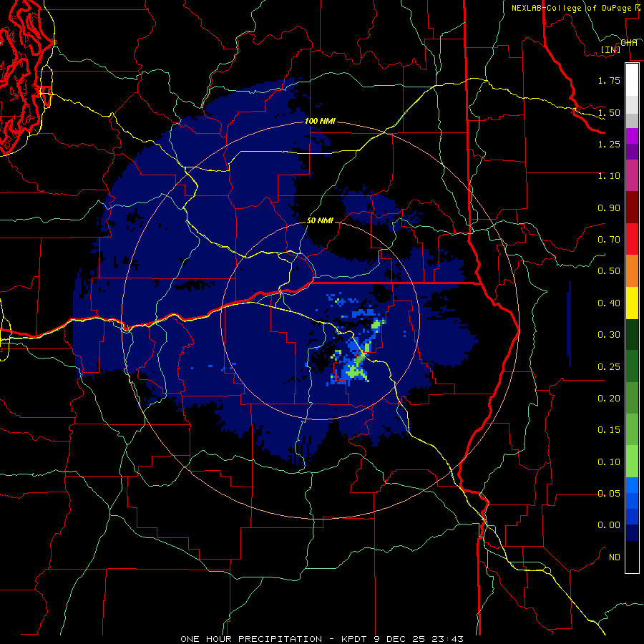This screenshot has height=644, width=644.
Task: Click the 100 NMI range ring label
Action: click(x=320, y=122)
